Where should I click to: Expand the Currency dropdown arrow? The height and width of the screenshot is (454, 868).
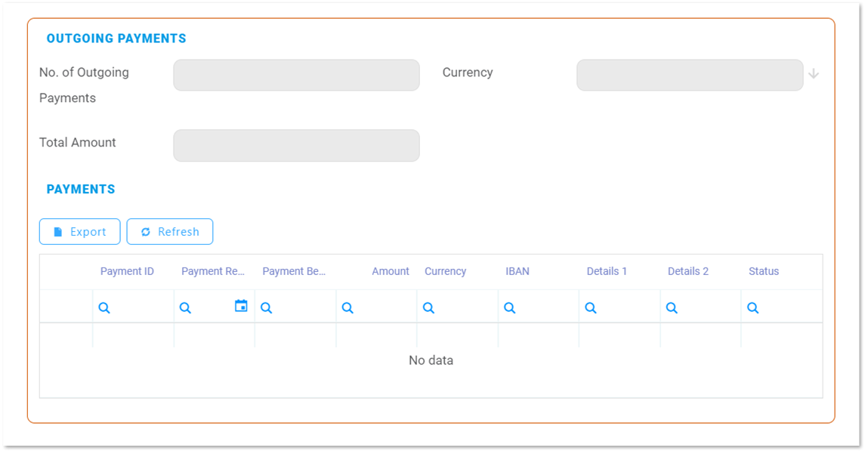pos(814,74)
